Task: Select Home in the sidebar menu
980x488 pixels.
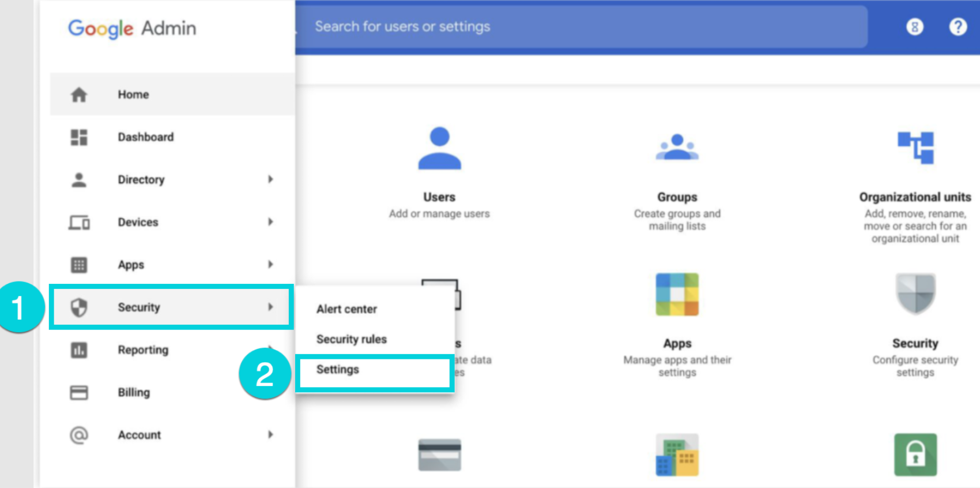Action: (172, 95)
